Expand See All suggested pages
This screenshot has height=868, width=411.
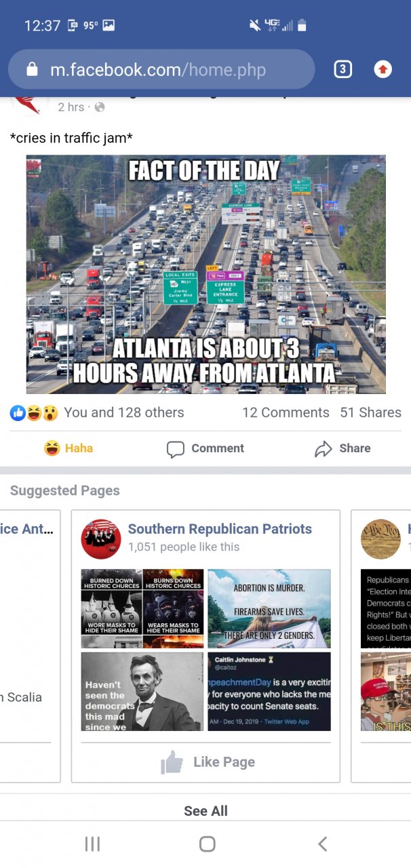click(206, 810)
